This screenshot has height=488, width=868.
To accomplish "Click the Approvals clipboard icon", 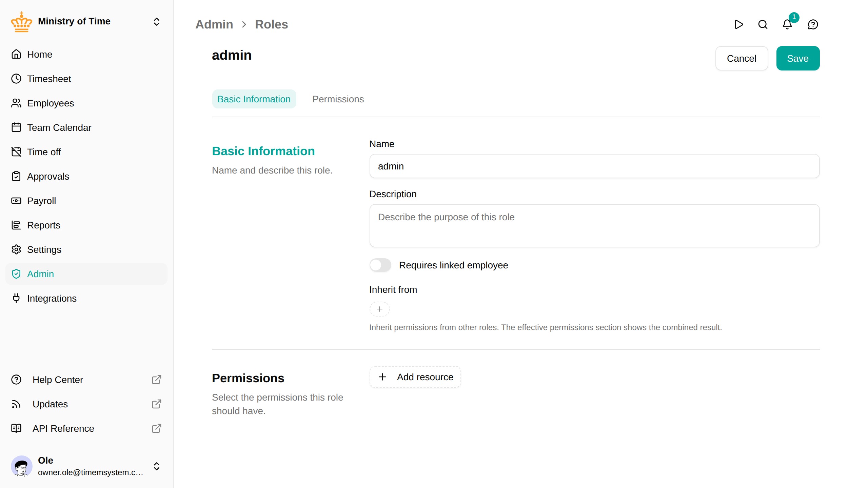I will coord(16,176).
